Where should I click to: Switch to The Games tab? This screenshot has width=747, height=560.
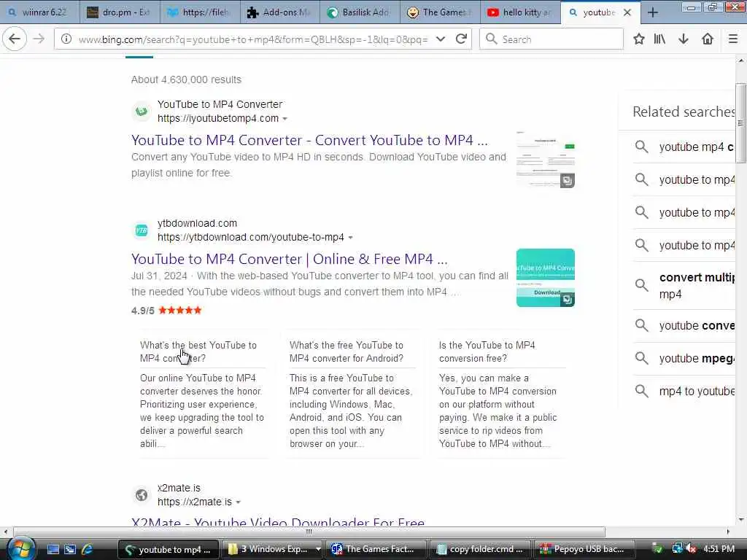click(x=440, y=12)
